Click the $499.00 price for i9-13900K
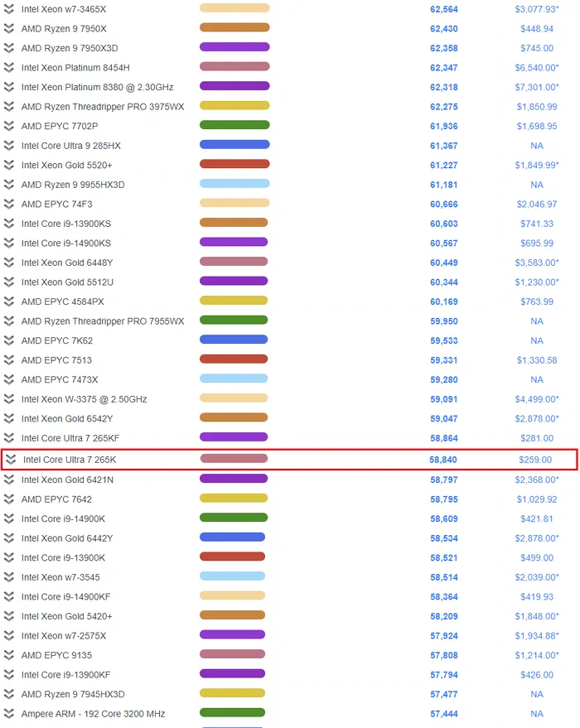The width and height of the screenshot is (580, 728). click(x=537, y=558)
